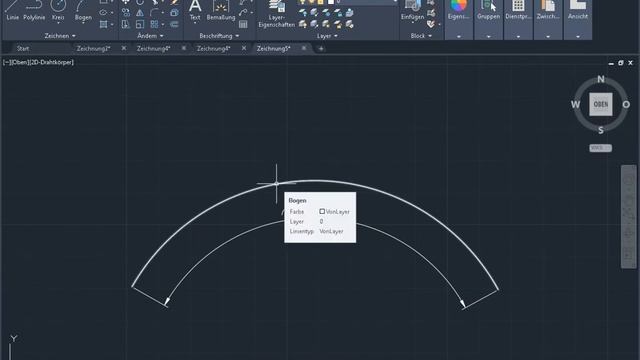Select the Text annotation tool
This screenshot has height=360, width=640.
pyautogui.click(x=195, y=10)
